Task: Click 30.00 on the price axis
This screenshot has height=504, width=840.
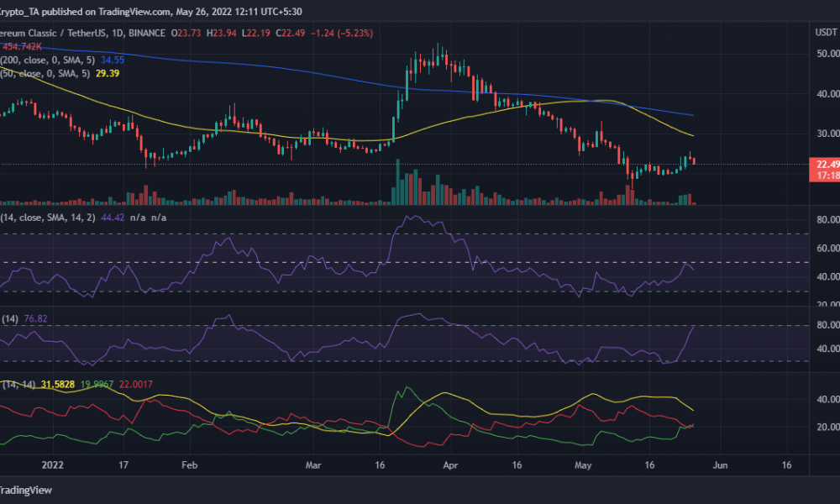Action: (827, 134)
